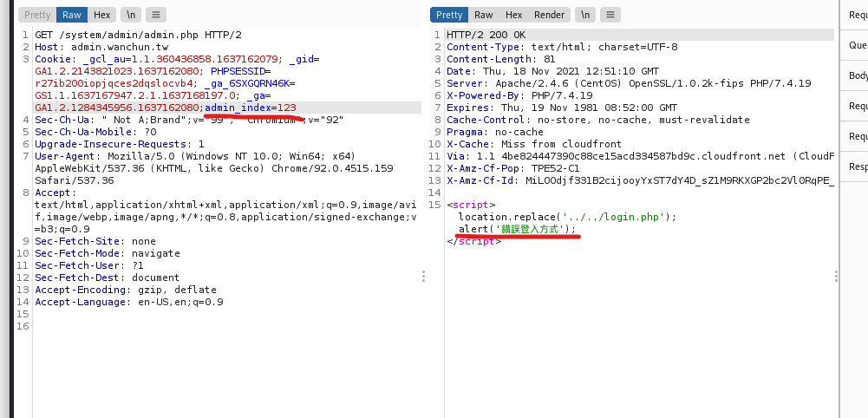Click the X-Cache: Miss from cloudfront header

click(x=534, y=144)
